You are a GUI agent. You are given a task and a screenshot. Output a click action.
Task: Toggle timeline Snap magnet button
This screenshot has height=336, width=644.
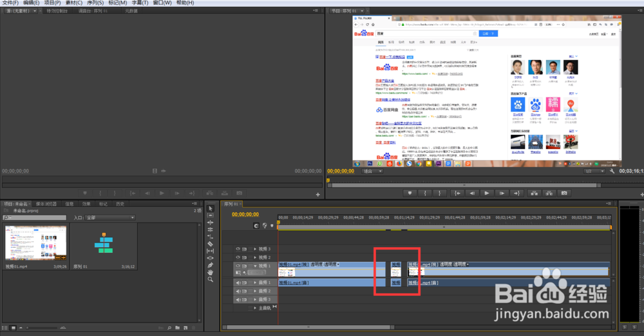(x=256, y=225)
